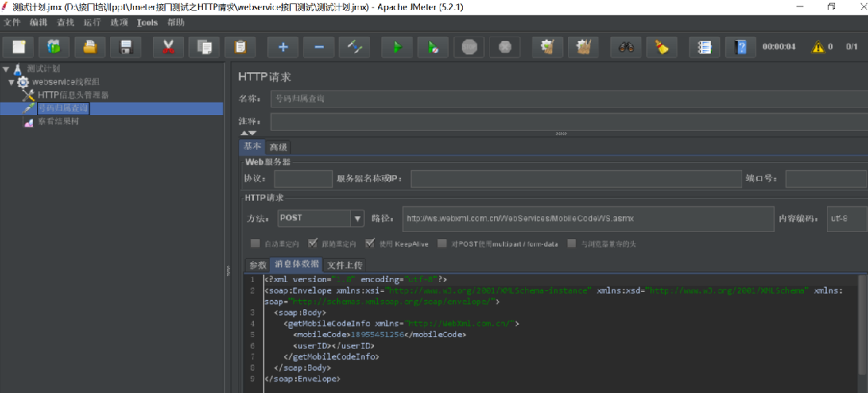868x393 pixels.
Task: Select the 号码归属查询 sampler node
Action: coord(62,109)
